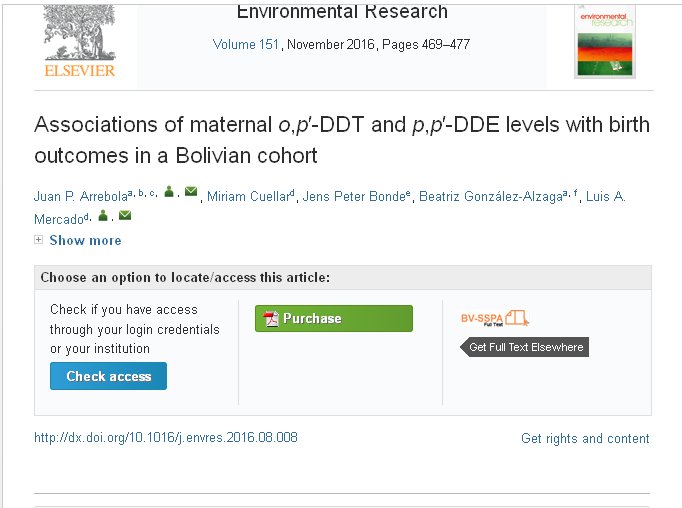The height and width of the screenshot is (508, 682).
Task: Click the email envelope icon after Mercado
Action: pyautogui.click(x=125, y=215)
